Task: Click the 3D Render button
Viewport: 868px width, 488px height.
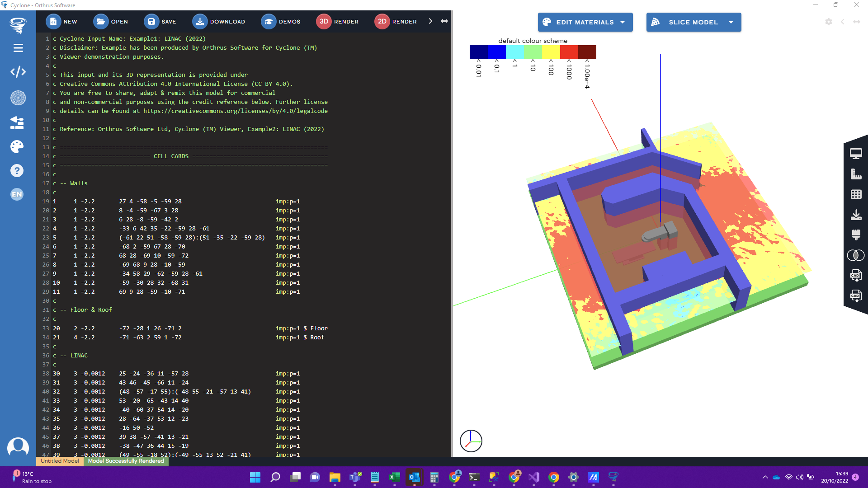Action: (x=338, y=21)
